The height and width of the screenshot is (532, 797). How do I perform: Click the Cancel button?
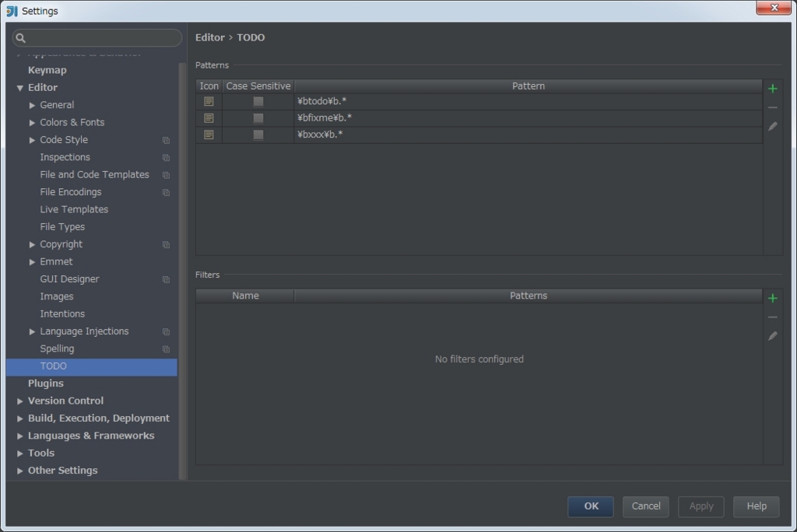point(645,506)
